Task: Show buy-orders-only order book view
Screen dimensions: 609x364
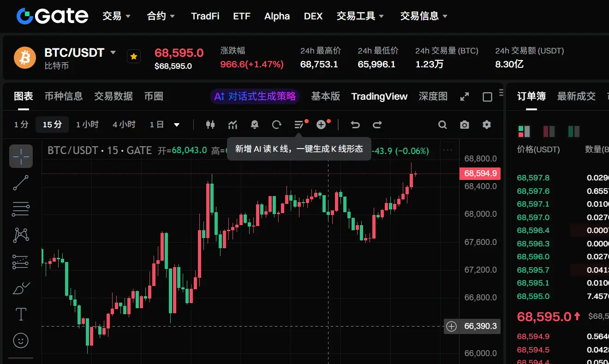Action: [x=574, y=131]
